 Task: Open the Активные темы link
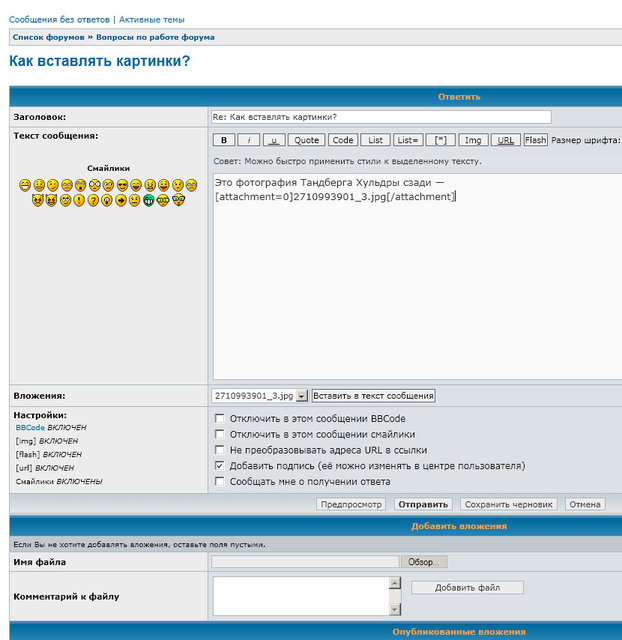click(151, 20)
